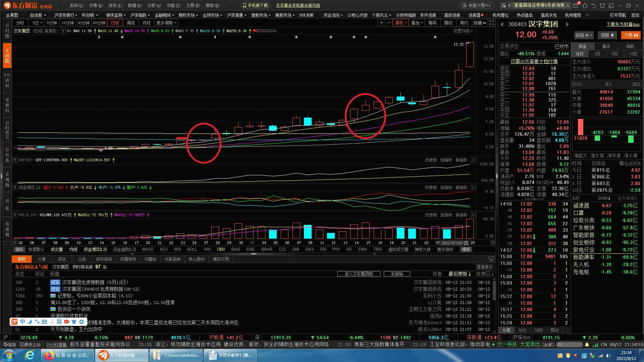The image size is (644, 362).
Task: Go to home page icon
Action: (x=585, y=5)
